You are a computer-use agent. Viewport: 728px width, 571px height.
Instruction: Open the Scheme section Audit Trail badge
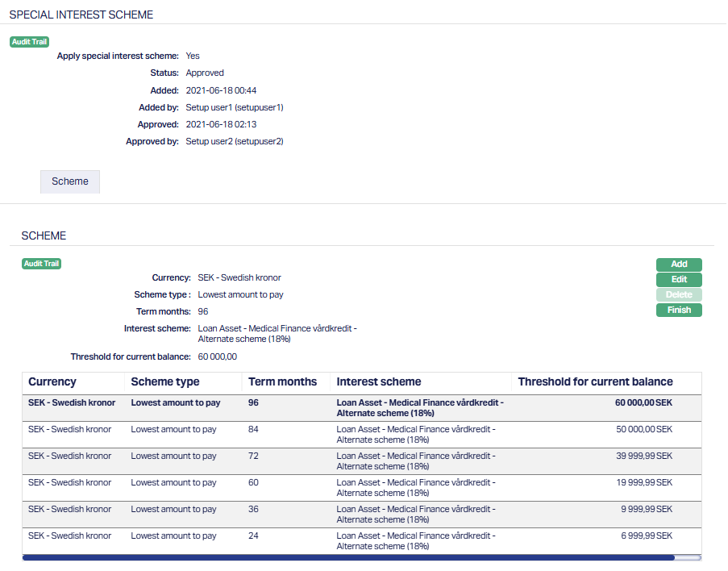(x=42, y=264)
